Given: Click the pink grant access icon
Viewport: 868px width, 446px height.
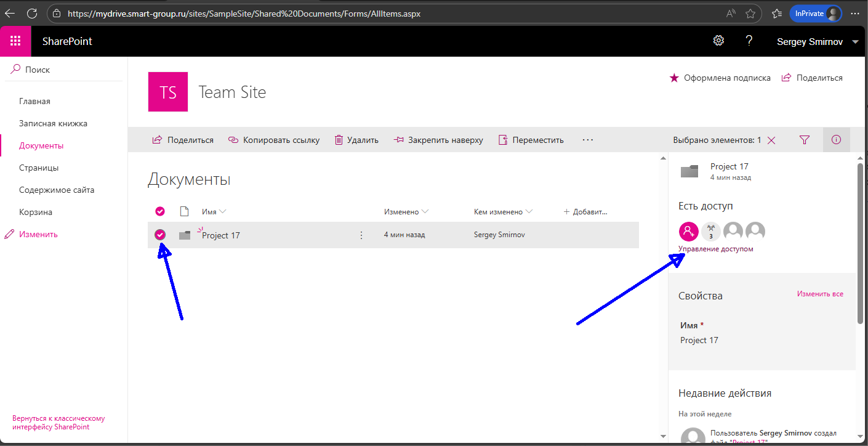Looking at the screenshot, I should [x=688, y=232].
